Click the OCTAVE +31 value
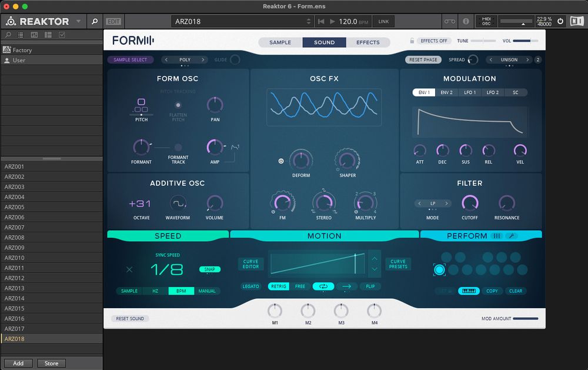588x370 pixels. tap(140, 204)
